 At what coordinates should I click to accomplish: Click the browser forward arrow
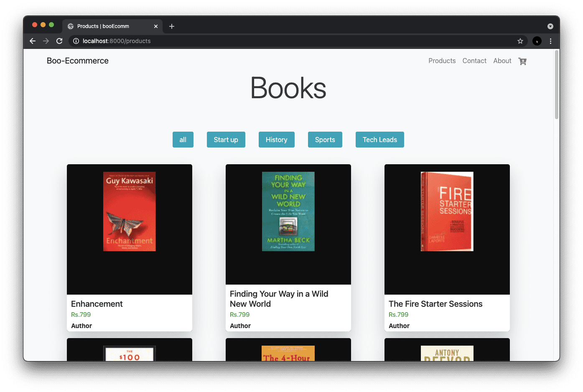click(46, 41)
